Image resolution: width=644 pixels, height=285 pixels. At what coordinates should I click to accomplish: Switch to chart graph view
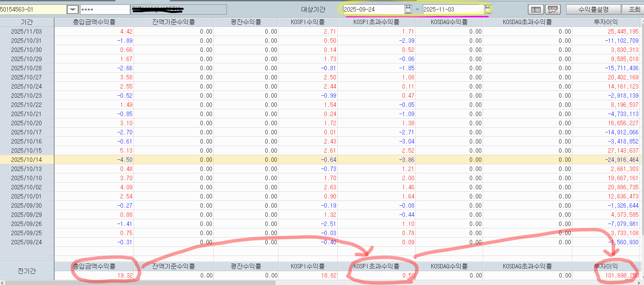coord(553,9)
